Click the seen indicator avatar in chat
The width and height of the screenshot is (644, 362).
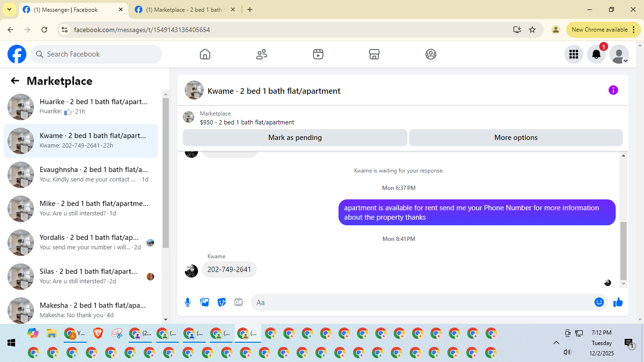tap(608, 283)
